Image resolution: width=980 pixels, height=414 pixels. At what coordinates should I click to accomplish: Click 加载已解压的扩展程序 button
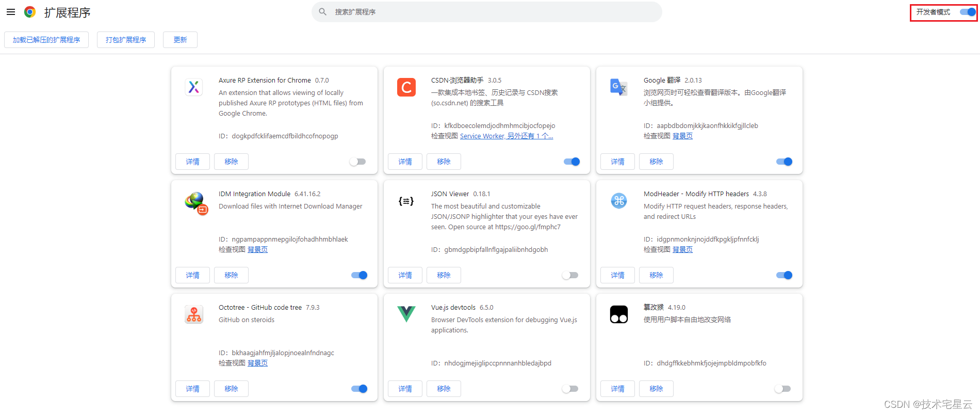click(x=46, y=40)
